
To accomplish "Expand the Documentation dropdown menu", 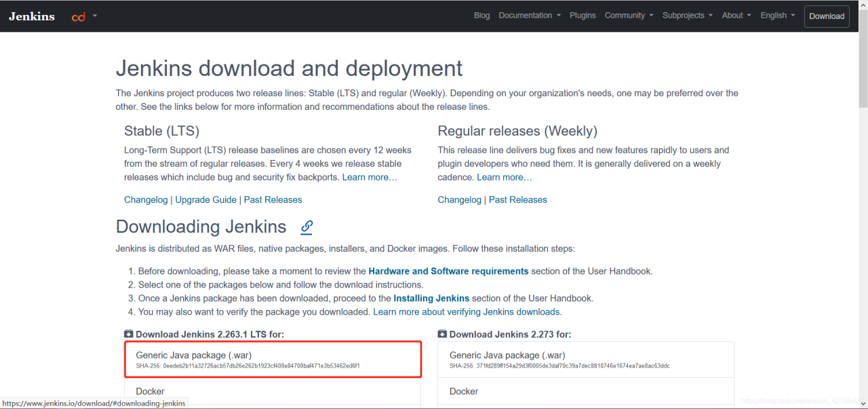I will coord(530,16).
